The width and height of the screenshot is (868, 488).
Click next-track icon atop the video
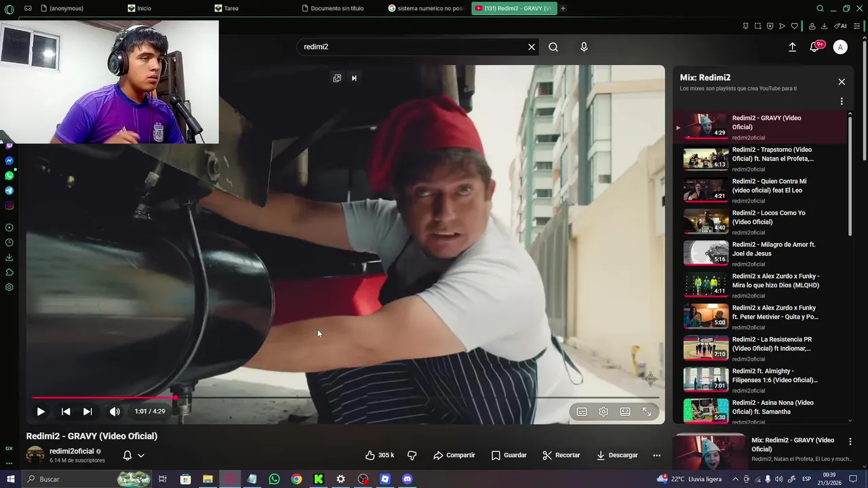[354, 78]
